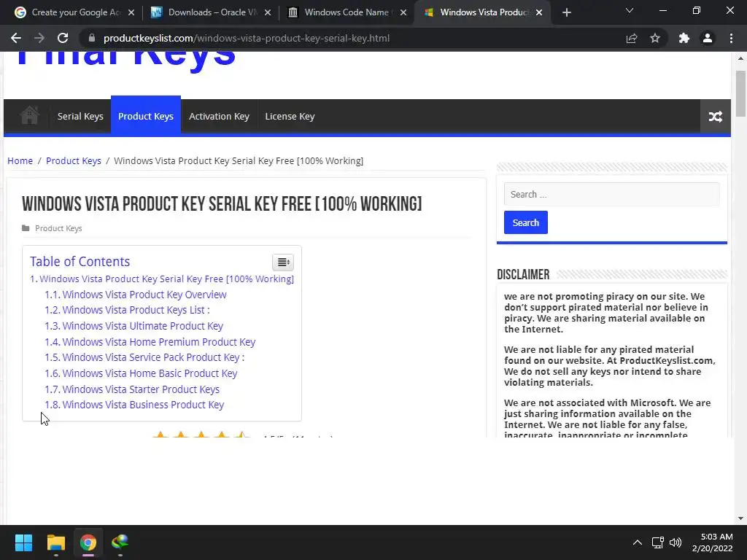Viewport: 747px width, 560px height.
Task: Open the Serial Keys menu item
Action: (x=80, y=116)
